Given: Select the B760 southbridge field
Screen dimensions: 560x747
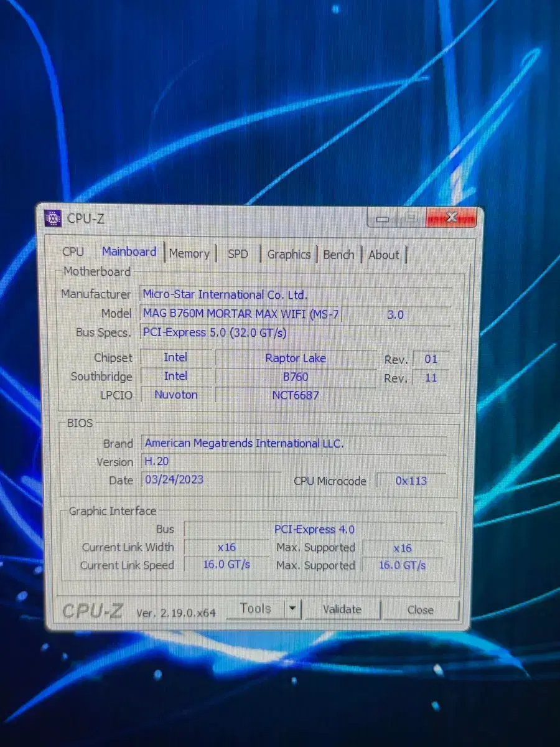Looking at the screenshot, I should click(x=296, y=377).
